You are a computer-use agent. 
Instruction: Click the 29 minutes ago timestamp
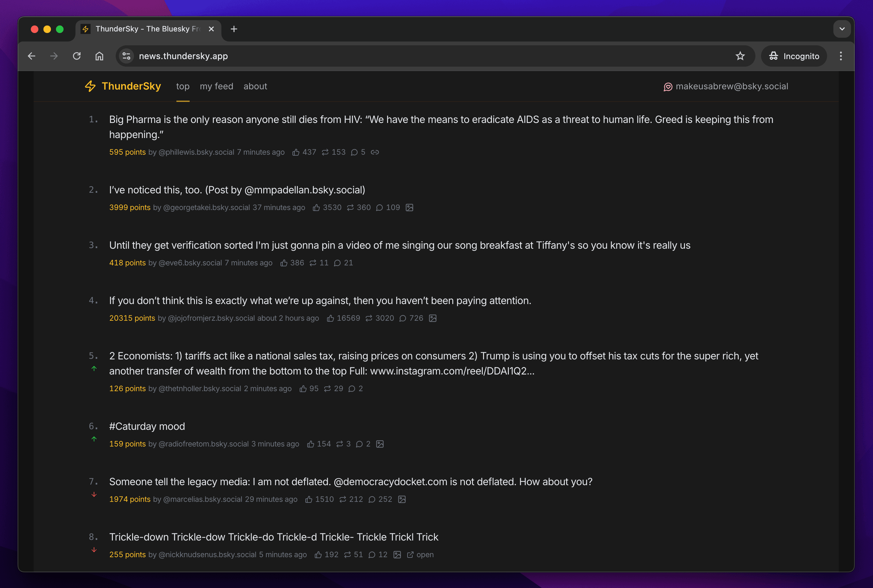pos(271,500)
